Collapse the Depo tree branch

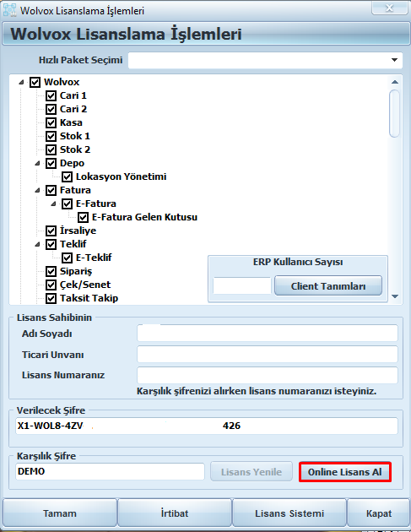(37, 163)
